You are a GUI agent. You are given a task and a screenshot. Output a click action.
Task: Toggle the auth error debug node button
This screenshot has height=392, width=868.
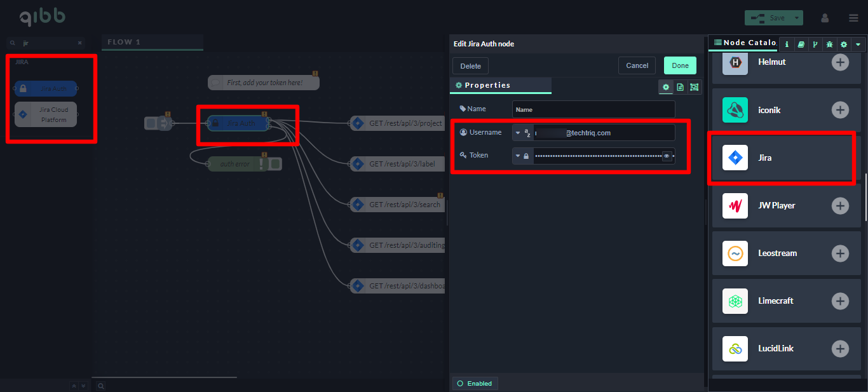pyautogui.click(x=275, y=164)
